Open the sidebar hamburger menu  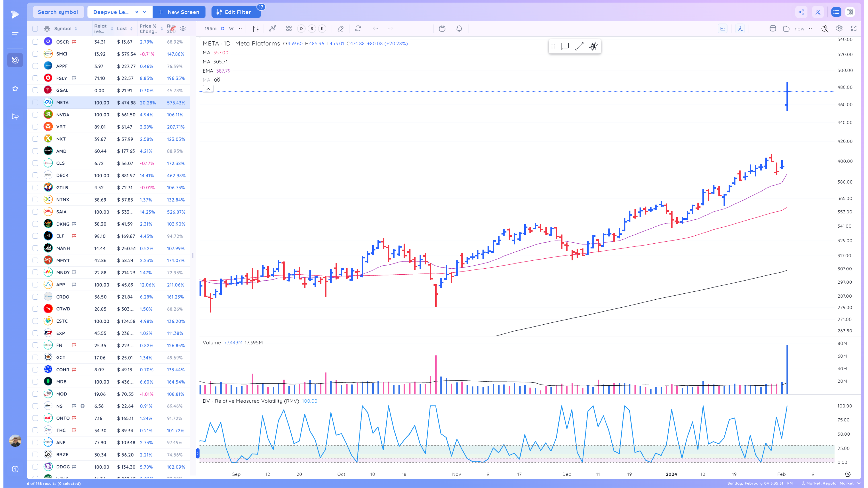15,35
